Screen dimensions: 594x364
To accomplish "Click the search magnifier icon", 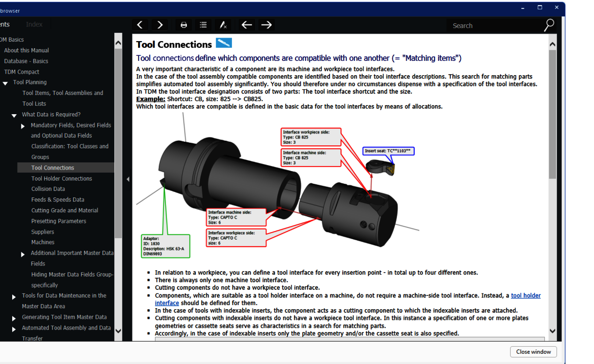I will tap(549, 25).
